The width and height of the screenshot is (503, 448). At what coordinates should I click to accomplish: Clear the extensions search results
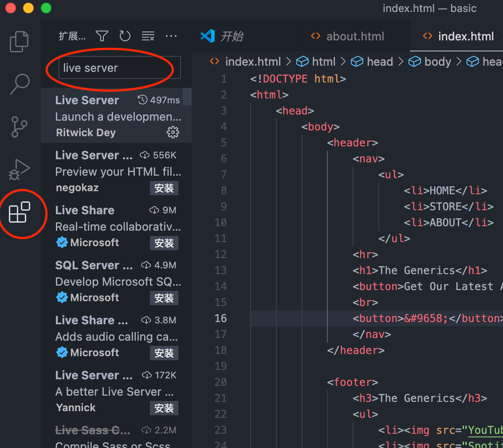[x=148, y=36]
